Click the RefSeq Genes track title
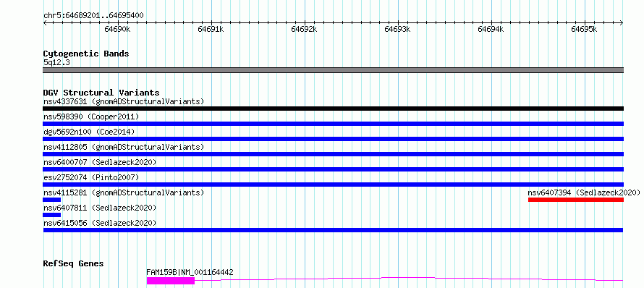The image size is (644, 288). coord(74,263)
